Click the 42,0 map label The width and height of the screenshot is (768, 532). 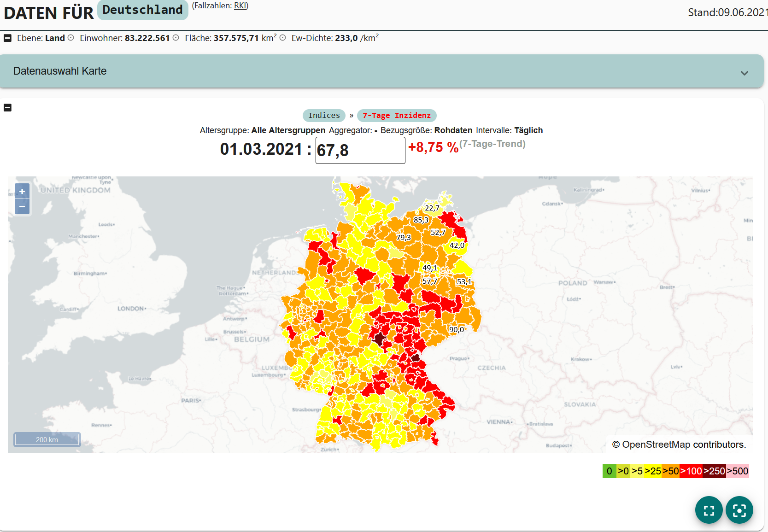(x=457, y=246)
